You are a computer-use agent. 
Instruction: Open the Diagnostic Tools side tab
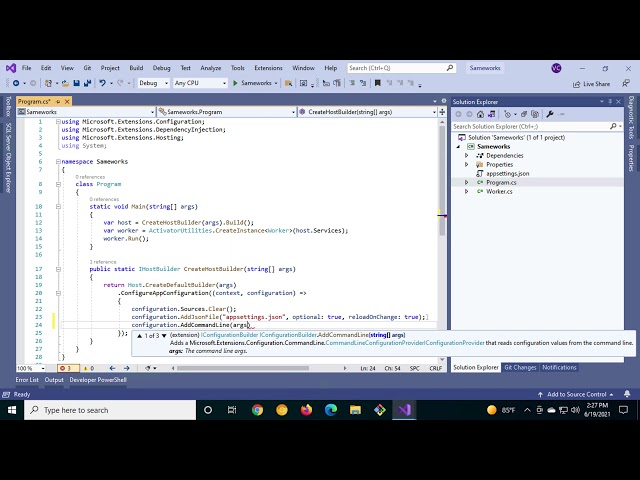click(631, 118)
